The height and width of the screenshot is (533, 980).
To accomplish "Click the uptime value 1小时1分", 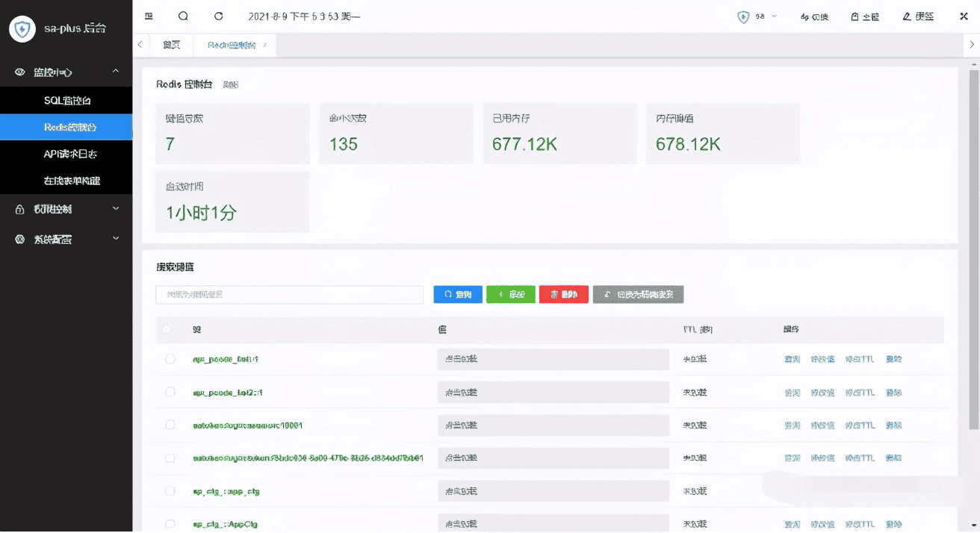I will [201, 212].
